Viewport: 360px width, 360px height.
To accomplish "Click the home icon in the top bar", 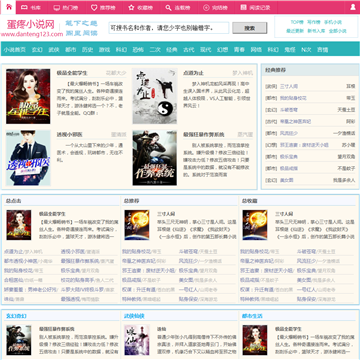I will 8,7.
